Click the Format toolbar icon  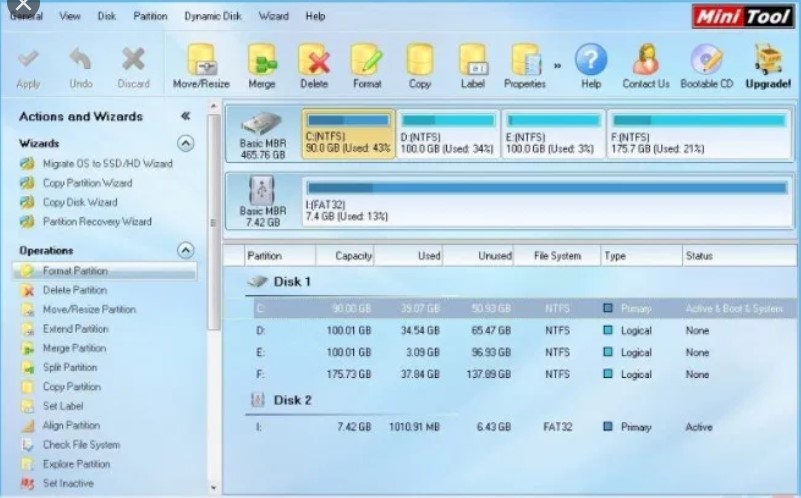pyautogui.click(x=367, y=60)
